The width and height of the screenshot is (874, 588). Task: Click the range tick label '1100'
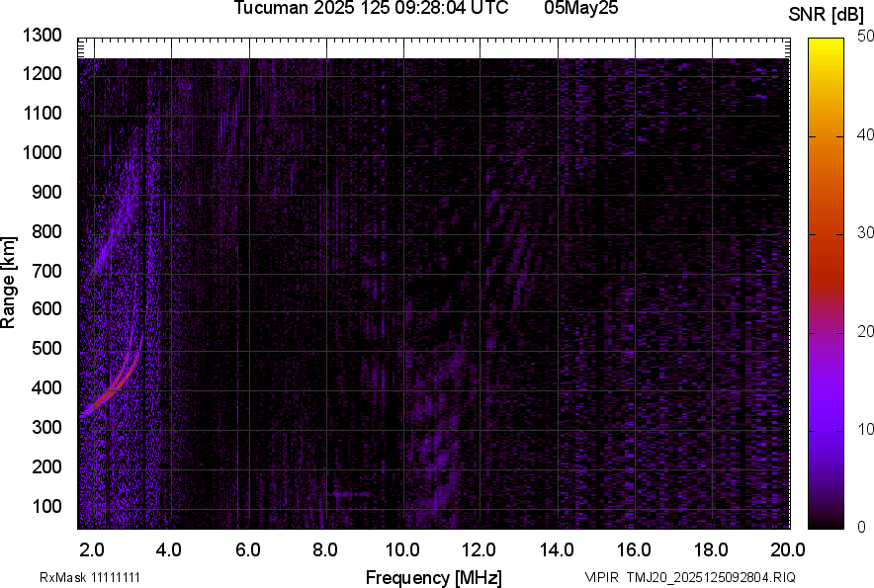pos(42,114)
